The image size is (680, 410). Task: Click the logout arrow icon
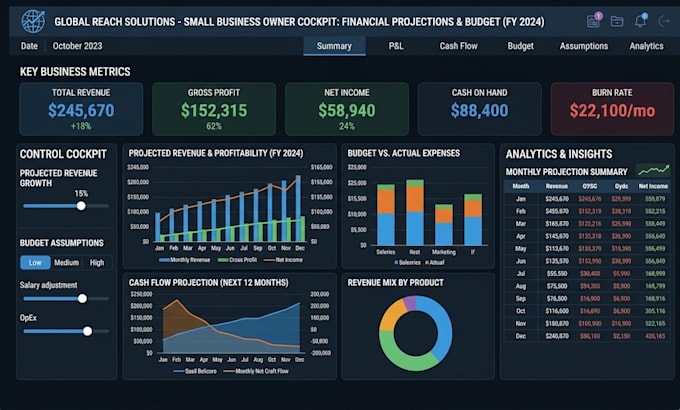(664, 21)
